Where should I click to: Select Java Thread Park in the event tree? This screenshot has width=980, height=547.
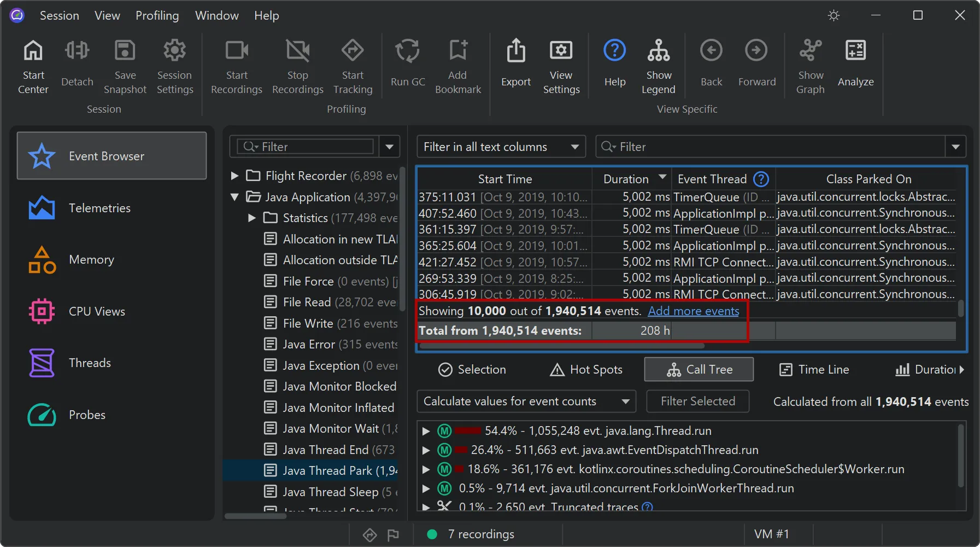(x=338, y=470)
